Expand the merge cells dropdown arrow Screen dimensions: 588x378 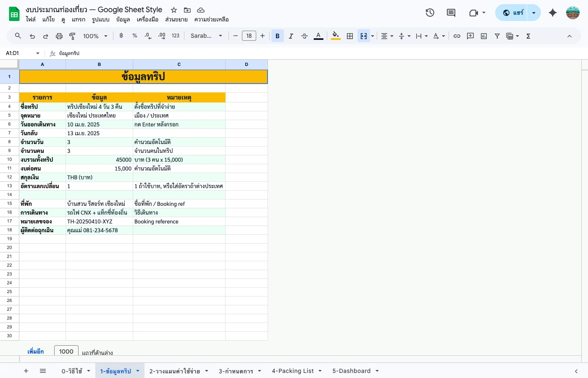tap(372, 36)
